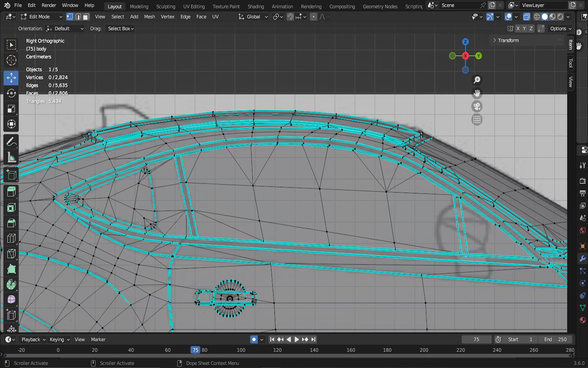Viewport: 588px width, 368px height.
Task: Pick the Extrude Region tool
Action: coord(11,191)
